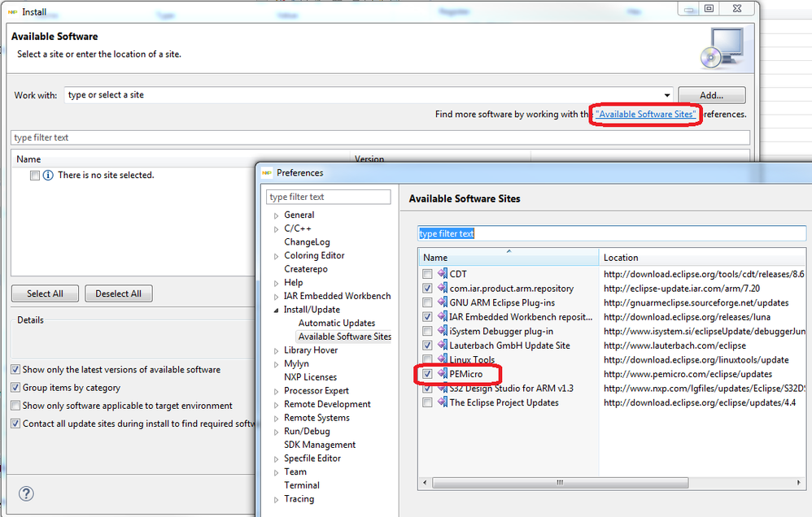Click the Add... button
The image size is (812, 517).
pyautogui.click(x=712, y=95)
